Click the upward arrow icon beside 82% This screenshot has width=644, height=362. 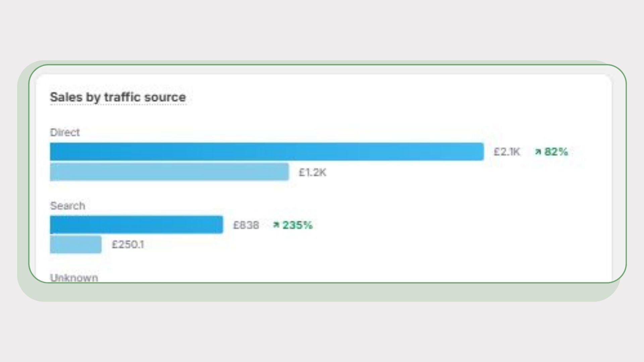click(538, 152)
